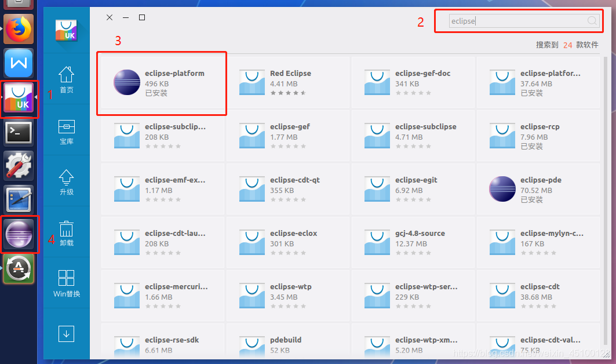
Task: Open System Settings gear-wrench dock icon
Action: [19, 166]
